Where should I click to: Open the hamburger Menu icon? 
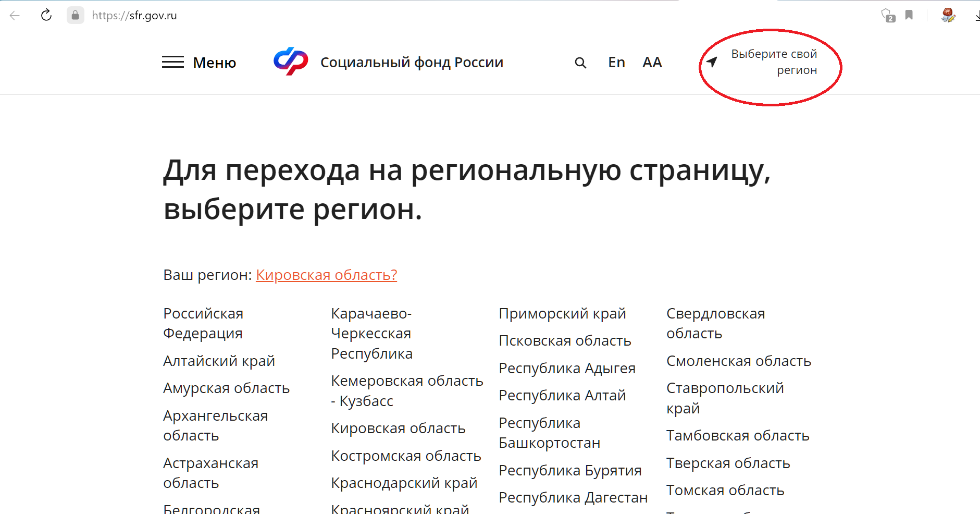[x=172, y=62]
